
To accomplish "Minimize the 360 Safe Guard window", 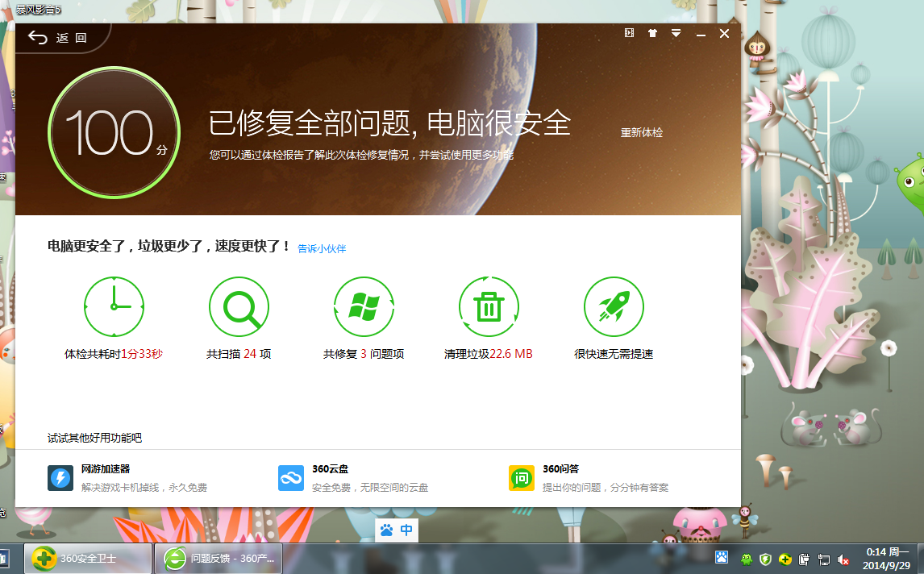I will [x=701, y=34].
